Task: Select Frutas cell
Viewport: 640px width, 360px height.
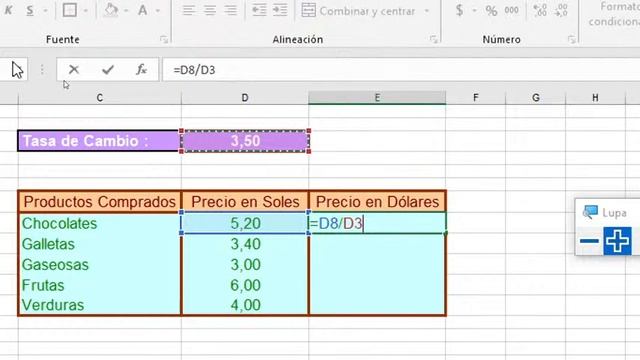Action: pos(100,285)
